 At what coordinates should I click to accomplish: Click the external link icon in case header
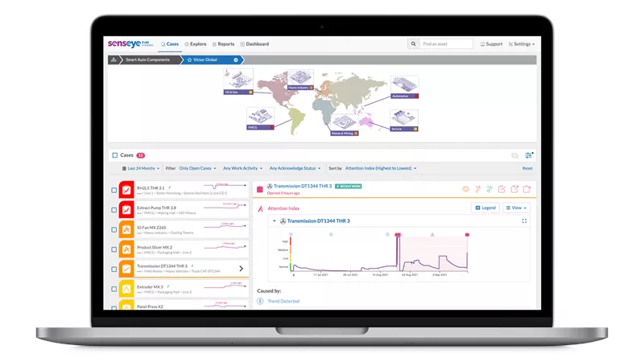pos(514,189)
